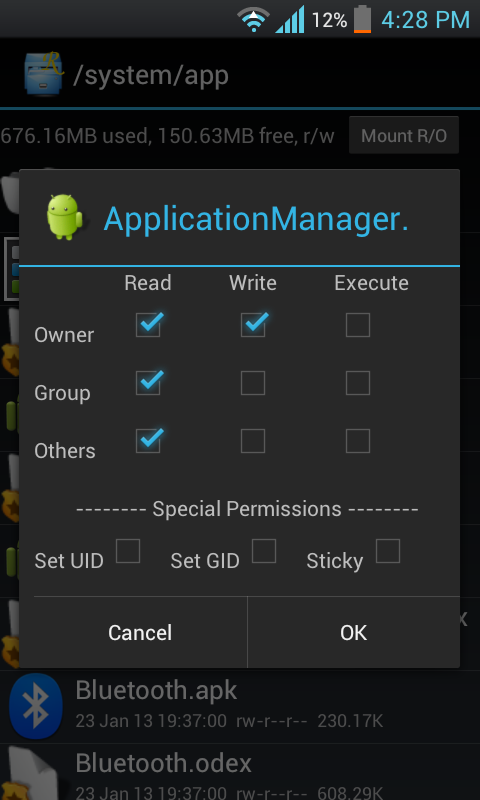This screenshot has width=480, height=800.
Task: Tap the Mount R/O button
Action: pyautogui.click(x=404, y=135)
